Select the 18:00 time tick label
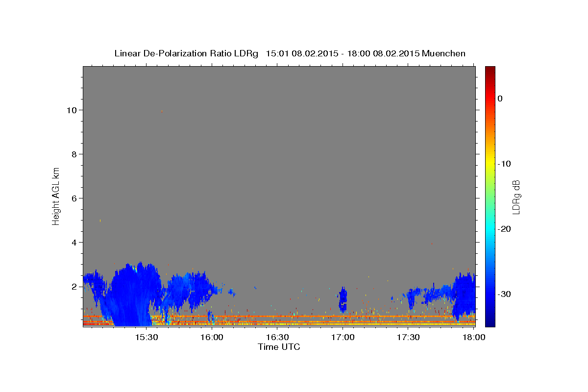This screenshot has width=588, height=392. (474, 338)
